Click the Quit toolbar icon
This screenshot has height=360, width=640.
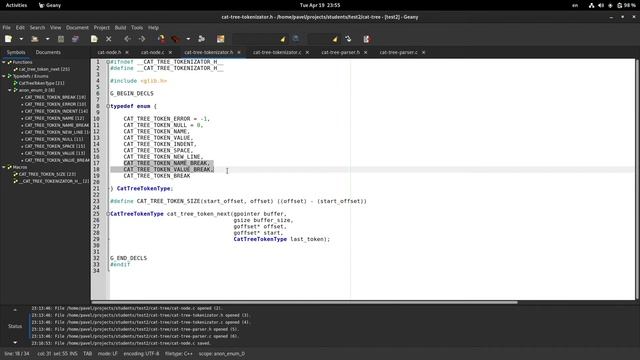tap(367, 39)
